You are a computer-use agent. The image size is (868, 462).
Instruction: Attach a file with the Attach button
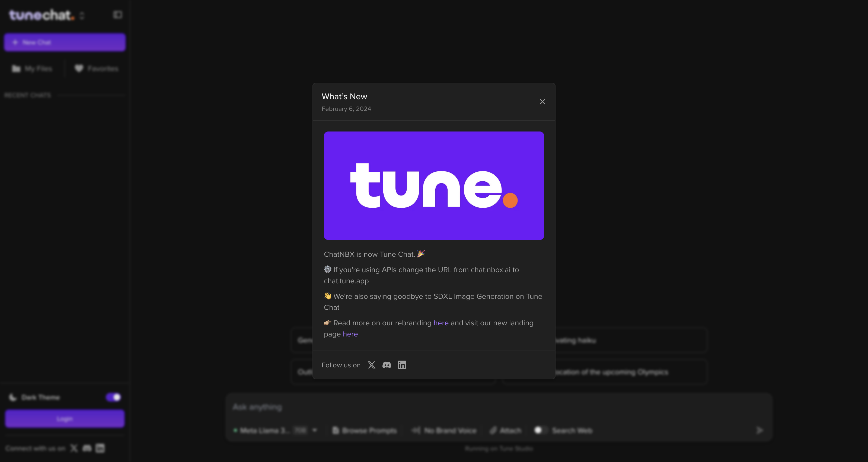pos(505,430)
